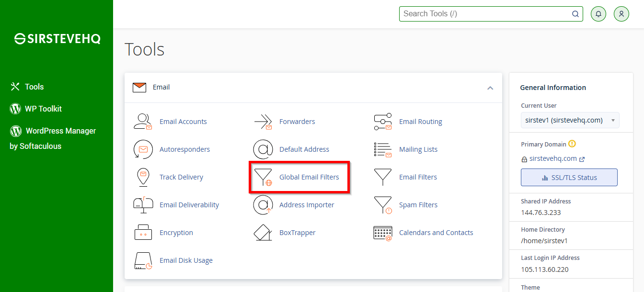Click the last login IP 105.113.60.220
The width and height of the screenshot is (644, 292).
tap(545, 269)
